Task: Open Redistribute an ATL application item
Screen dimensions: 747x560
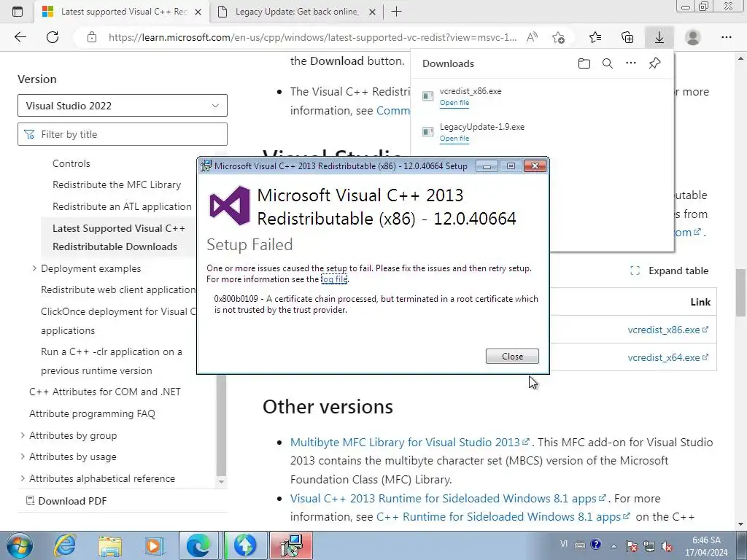Action: click(x=122, y=206)
